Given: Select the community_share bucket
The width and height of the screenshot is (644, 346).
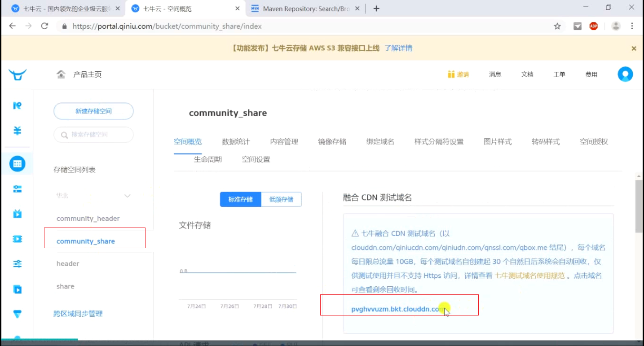Looking at the screenshot, I should pyautogui.click(x=86, y=241).
